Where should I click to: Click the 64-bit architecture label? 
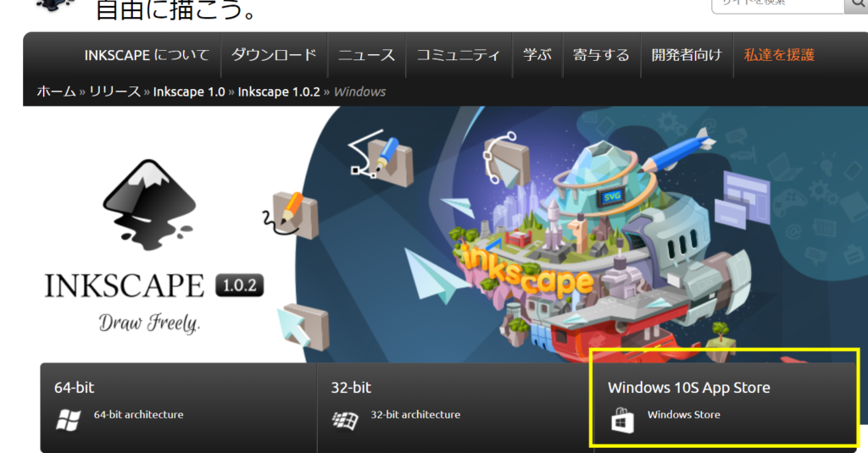coord(138,415)
